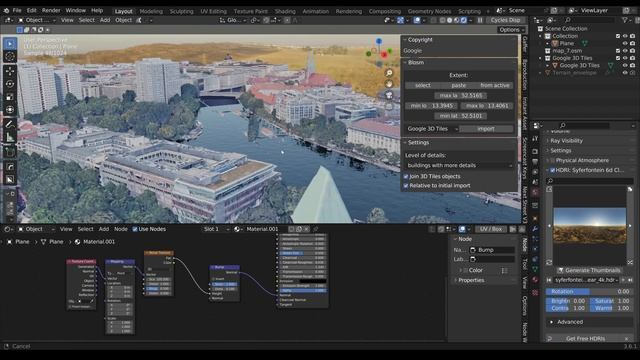Open the File menu
640x360 pixels.
17,10
